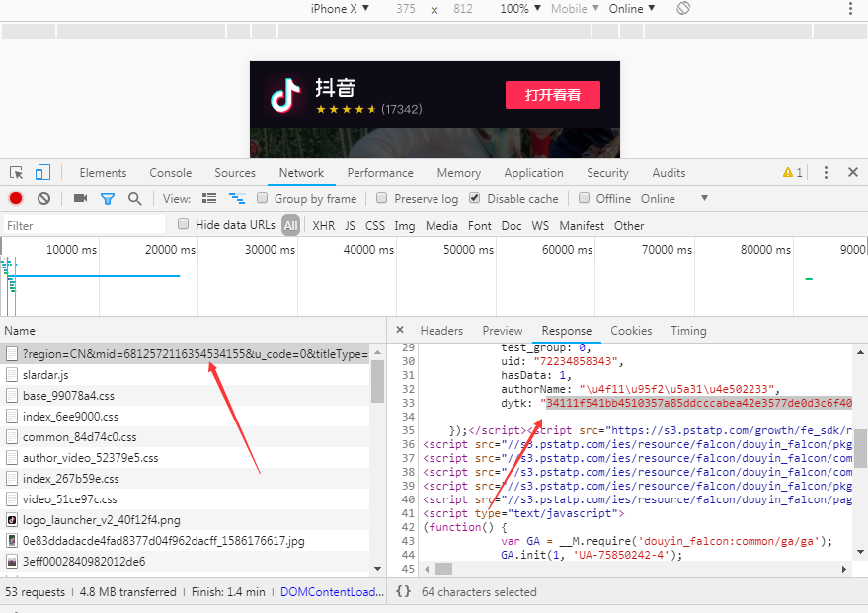Click the device width field showing 375
868x613 pixels.
(x=406, y=8)
